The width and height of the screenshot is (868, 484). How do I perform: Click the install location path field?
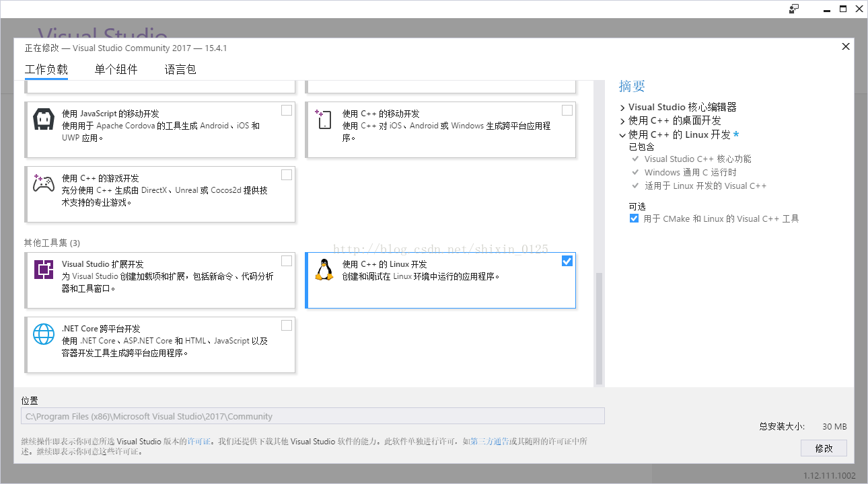pos(313,416)
